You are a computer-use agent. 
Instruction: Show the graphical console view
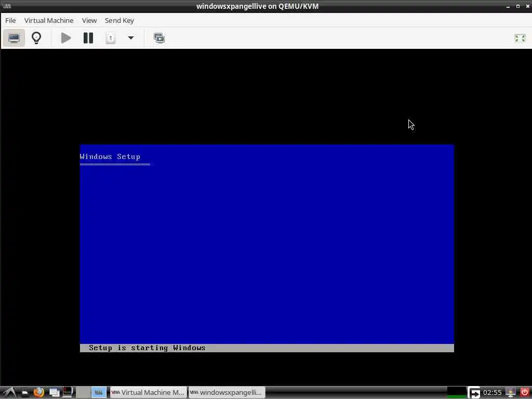pos(14,38)
